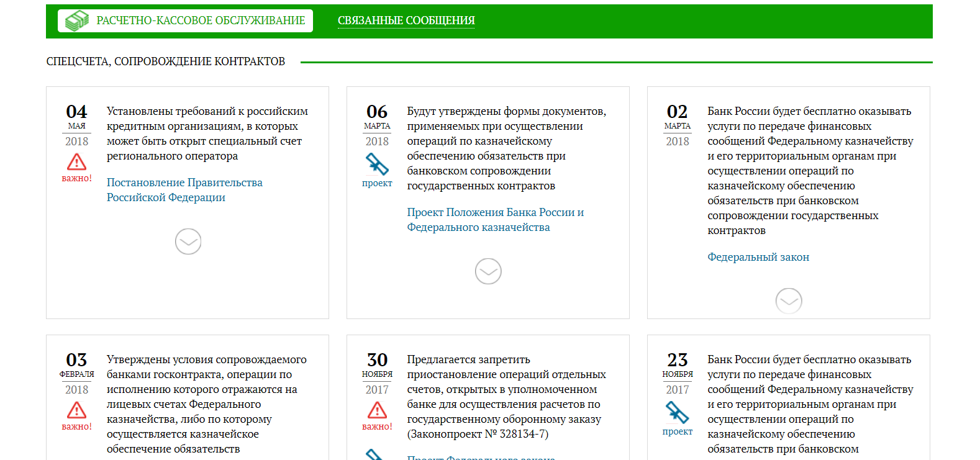Click the money stack icon in the green bar
The width and height of the screenshot is (980, 460).
[x=78, y=20]
